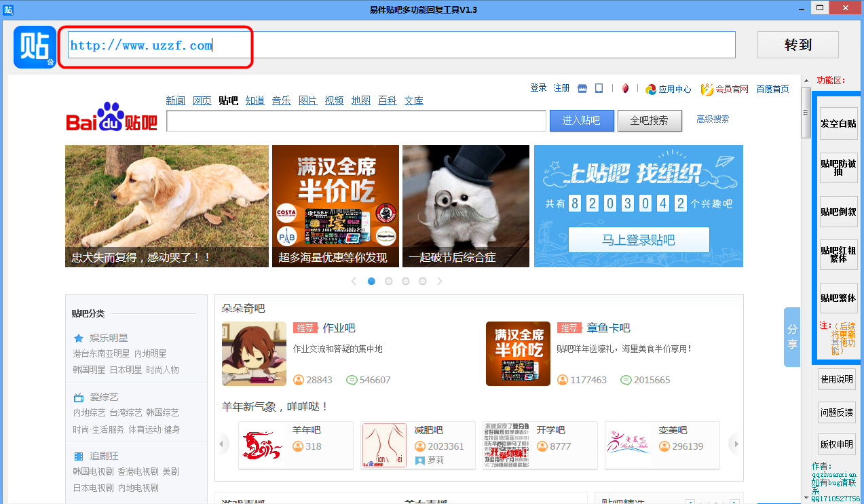Open the 图片 navigation tab
Image resolution: width=864 pixels, height=504 pixels.
pyautogui.click(x=308, y=100)
